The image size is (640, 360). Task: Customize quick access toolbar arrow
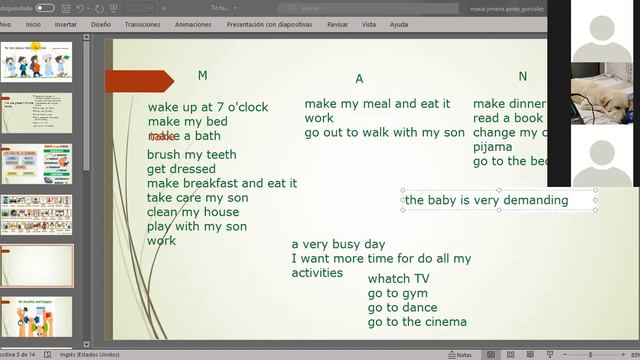tap(164, 9)
